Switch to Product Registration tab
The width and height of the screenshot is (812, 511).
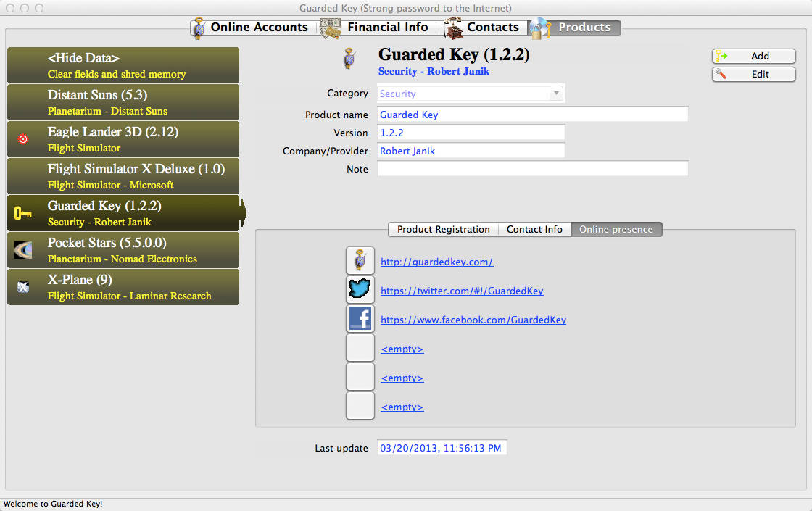tap(443, 229)
